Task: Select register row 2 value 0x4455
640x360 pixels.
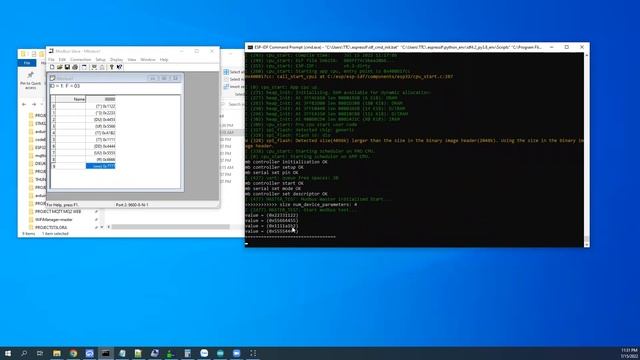Action: pyautogui.click(x=100, y=120)
